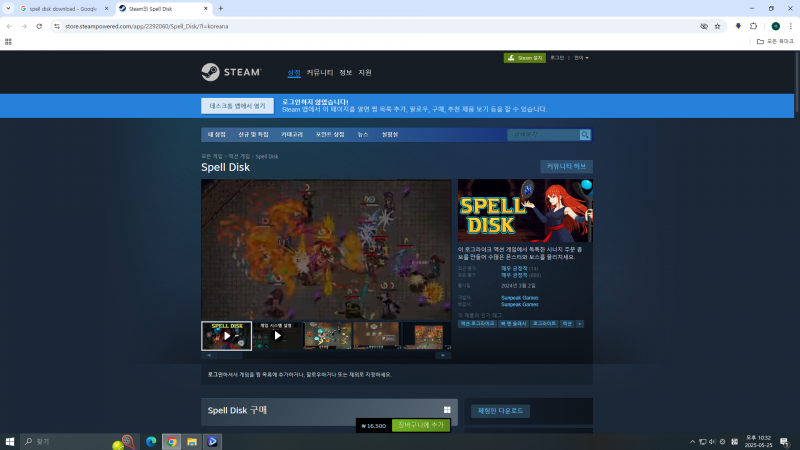Click the green Steam install button
The image size is (800, 450).
[x=524, y=58]
